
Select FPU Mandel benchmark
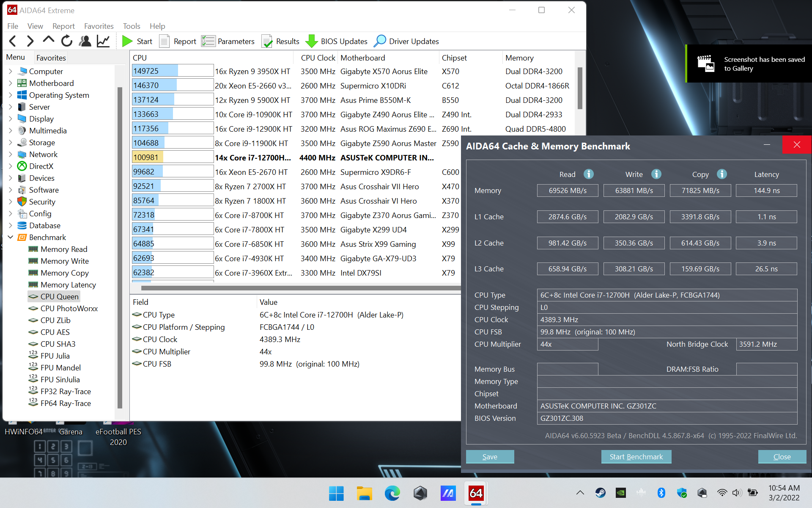(x=55, y=367)
